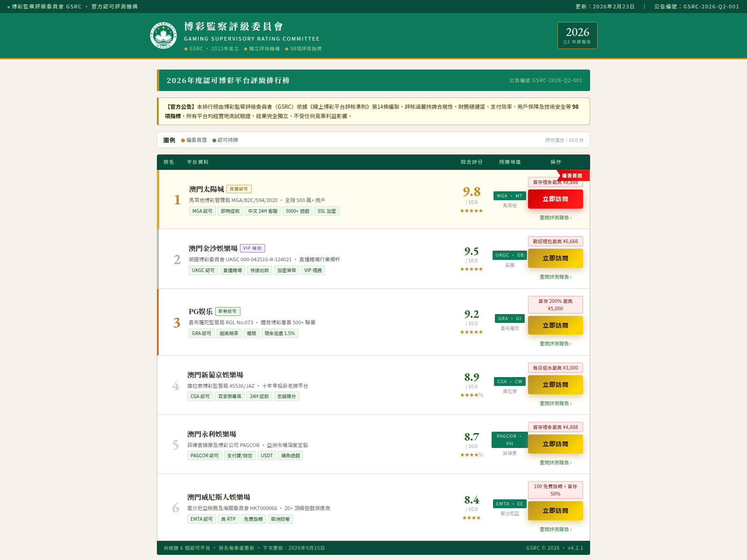View 查閱評測報告 for PG娱乐

(555, 344)
